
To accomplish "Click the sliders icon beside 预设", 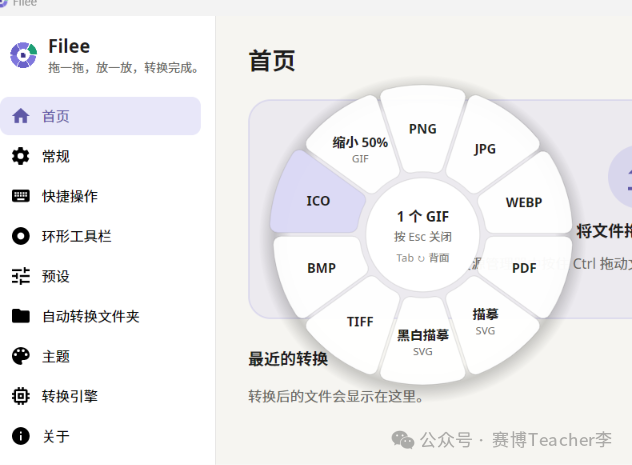I will 21,276.
